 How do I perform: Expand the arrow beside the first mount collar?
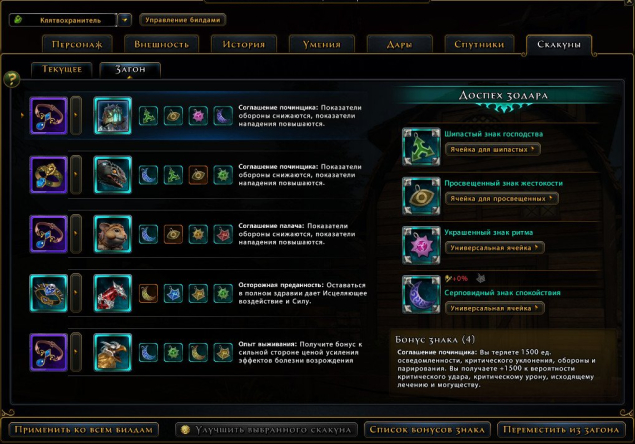tap(76, 115)
